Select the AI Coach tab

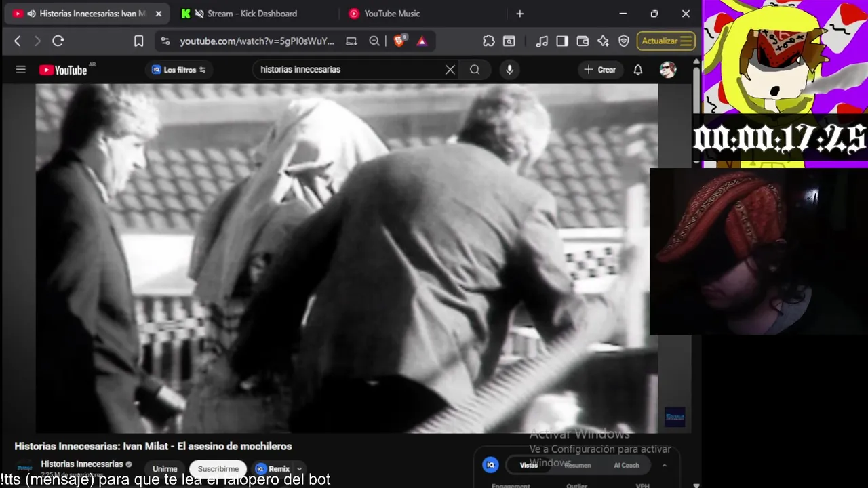click(627, 465)
